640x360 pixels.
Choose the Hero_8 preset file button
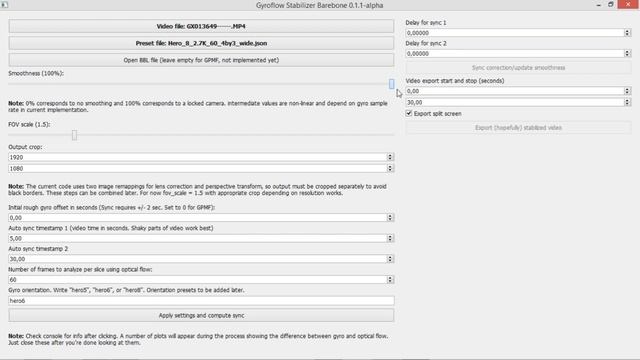point(201,43)
